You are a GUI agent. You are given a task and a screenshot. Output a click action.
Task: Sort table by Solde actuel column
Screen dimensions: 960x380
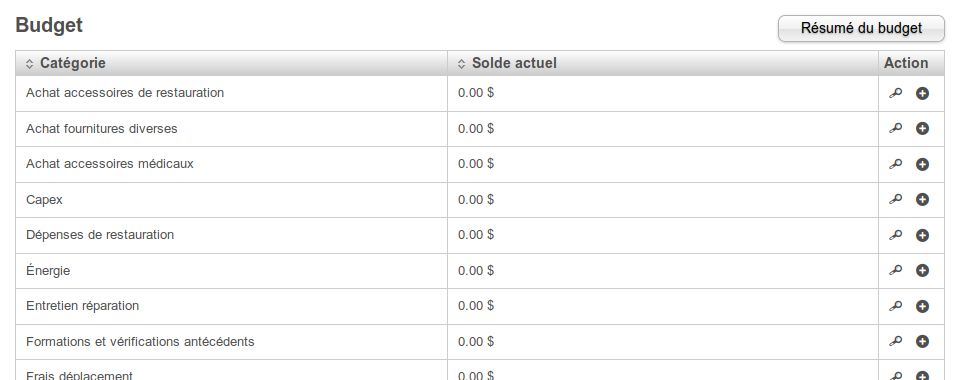(x=514, y=63)
